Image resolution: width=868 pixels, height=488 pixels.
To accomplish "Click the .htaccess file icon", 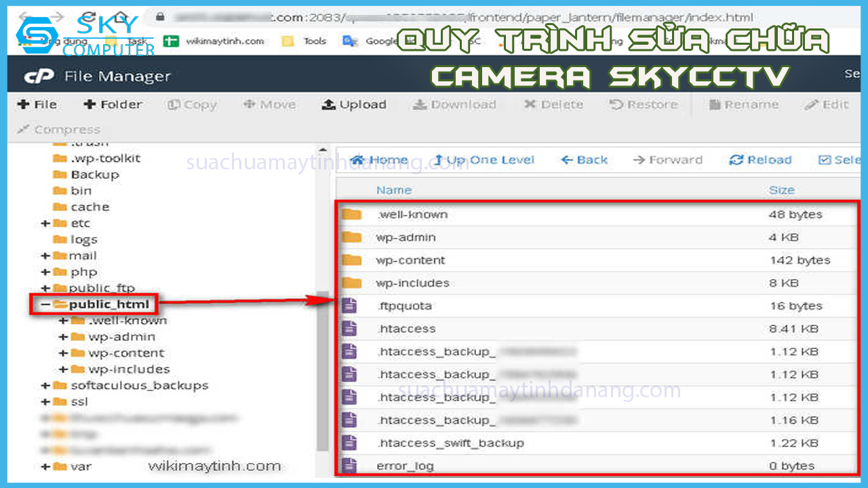I will [x=349, y=329].
